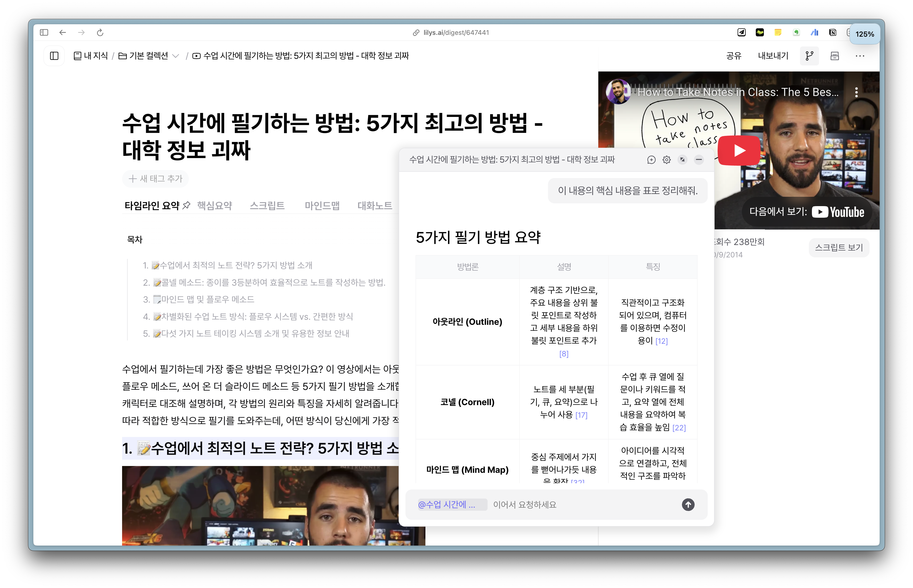Add a new tag via 새 태그 추가

click(x=156, y=178)
